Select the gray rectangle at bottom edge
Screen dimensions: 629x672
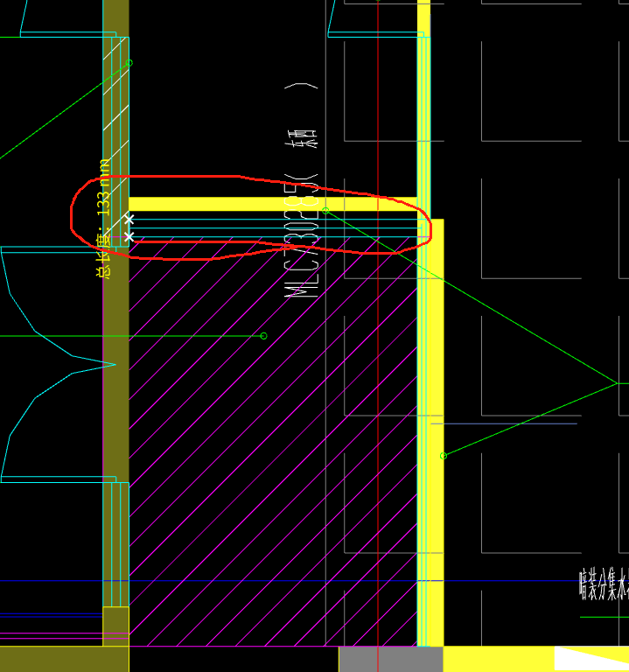click(x=391, y=659)
